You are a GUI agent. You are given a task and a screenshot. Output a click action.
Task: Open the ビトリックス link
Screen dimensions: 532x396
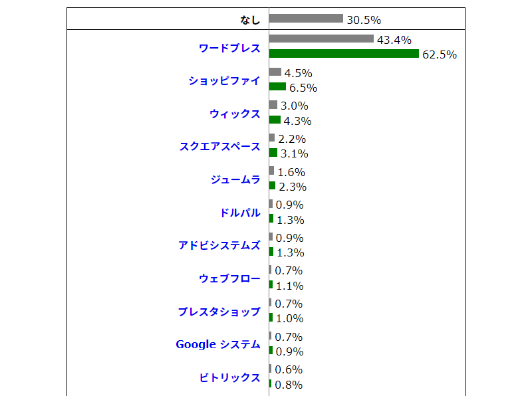[229, 377]
